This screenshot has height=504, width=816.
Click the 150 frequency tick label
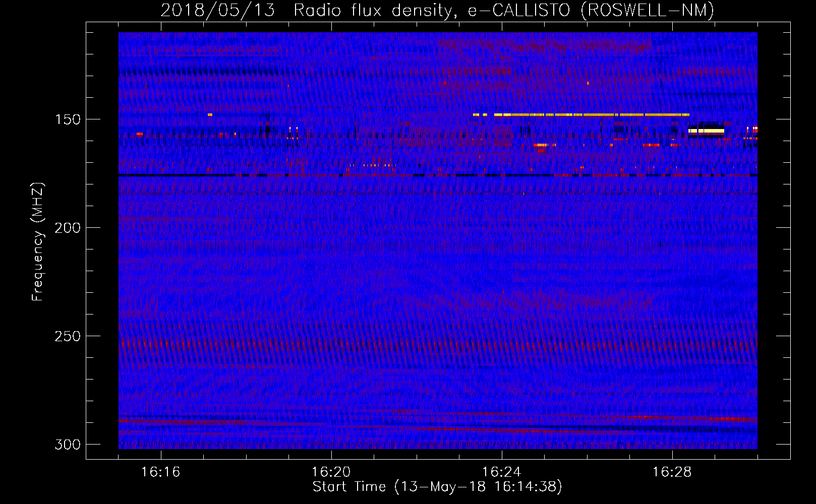(x=67, y=119)
